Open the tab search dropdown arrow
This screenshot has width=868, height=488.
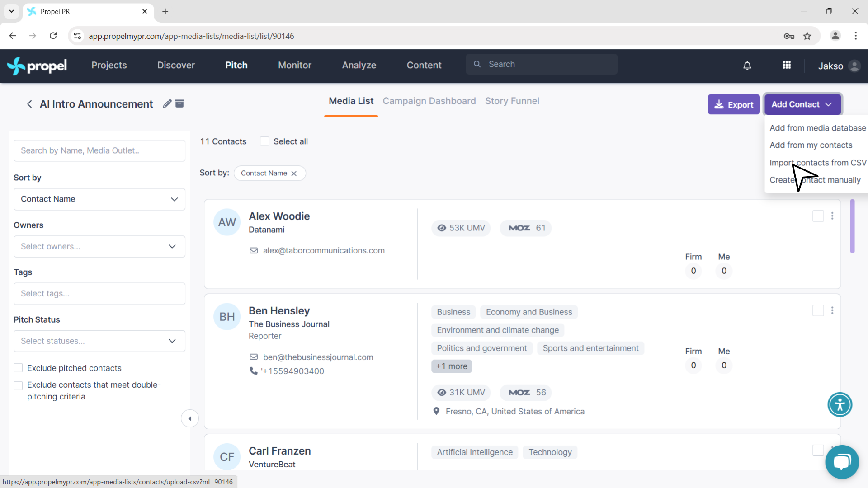(11, 11)
